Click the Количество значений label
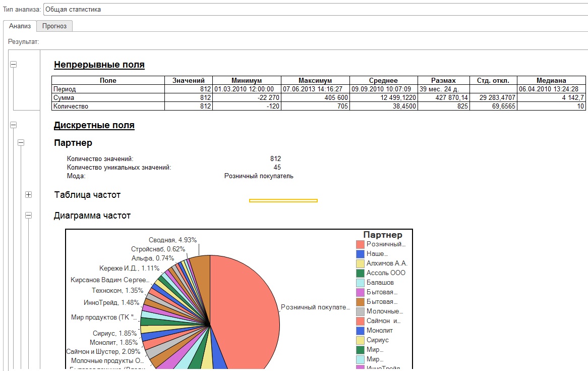Screen dimensions: 588x371 (100, 159)
